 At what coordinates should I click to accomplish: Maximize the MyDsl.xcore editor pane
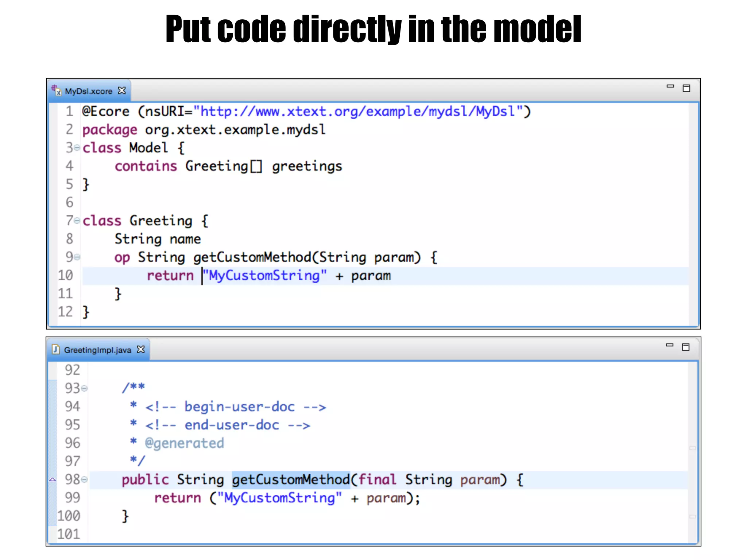click(x=686, y=88)
